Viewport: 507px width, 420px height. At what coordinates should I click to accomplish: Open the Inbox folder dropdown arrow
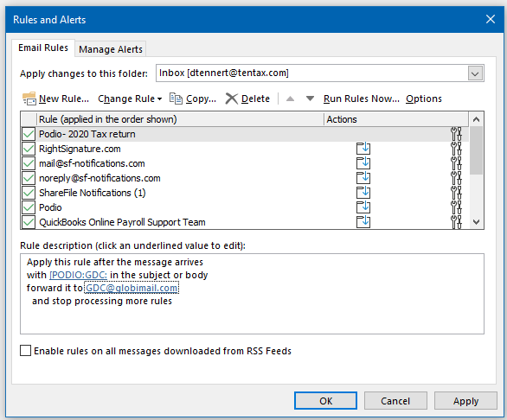tap(475, 73)
